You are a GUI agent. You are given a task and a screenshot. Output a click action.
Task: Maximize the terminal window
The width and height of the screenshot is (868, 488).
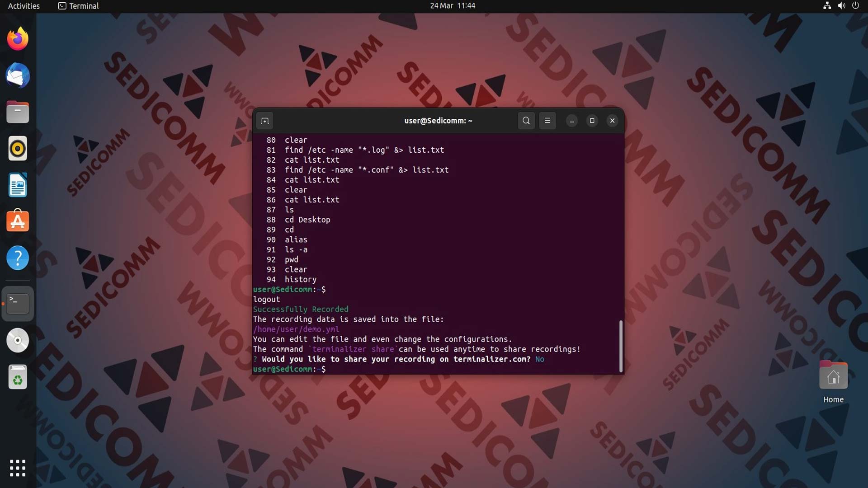click(x=592, y=121)
